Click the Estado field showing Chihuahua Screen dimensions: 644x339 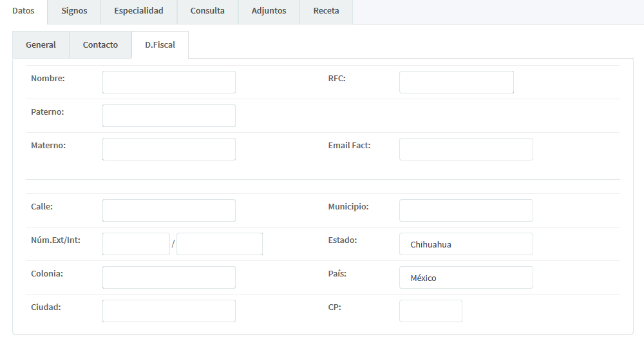point(466,244)
